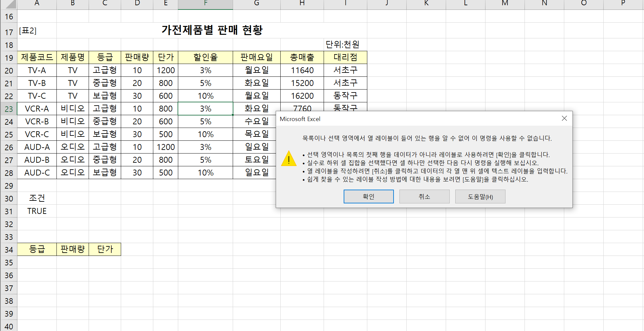The height and width of the screenshot is (331, 644).
Task: Click the 판매량 cell in row 34
Action: (73, 249)
